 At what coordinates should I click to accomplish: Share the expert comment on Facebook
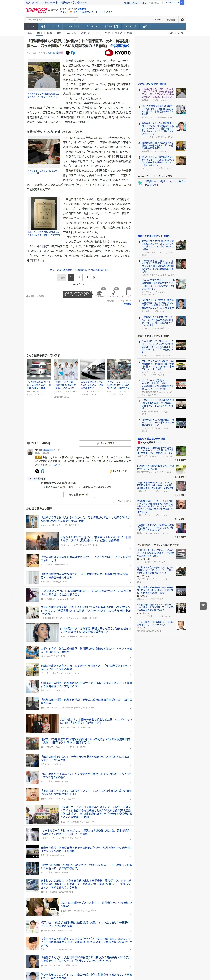[x=42, y=471]
